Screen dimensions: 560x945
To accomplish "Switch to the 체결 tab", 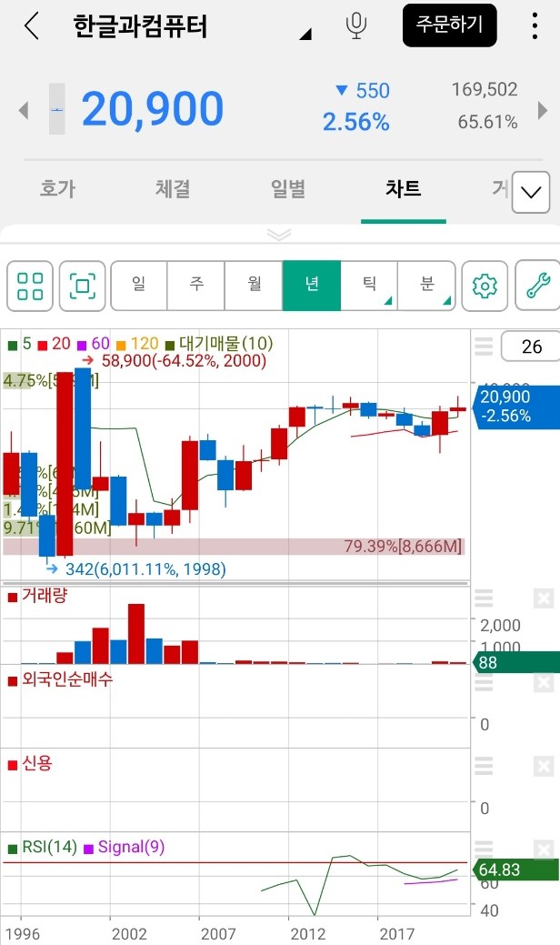I will (x=173, y=188).
